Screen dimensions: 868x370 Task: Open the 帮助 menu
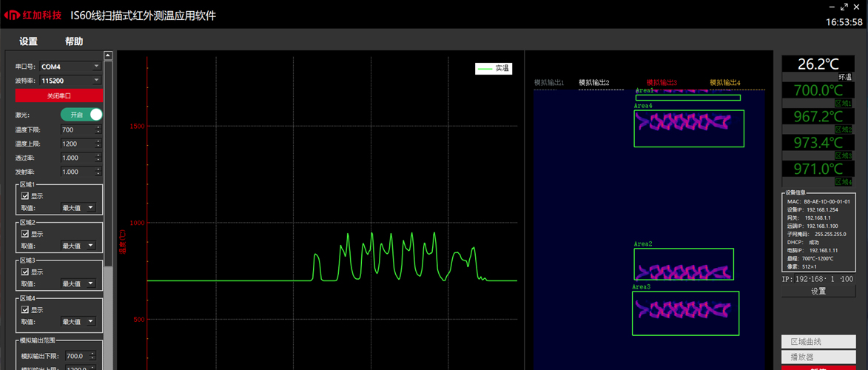74,41
